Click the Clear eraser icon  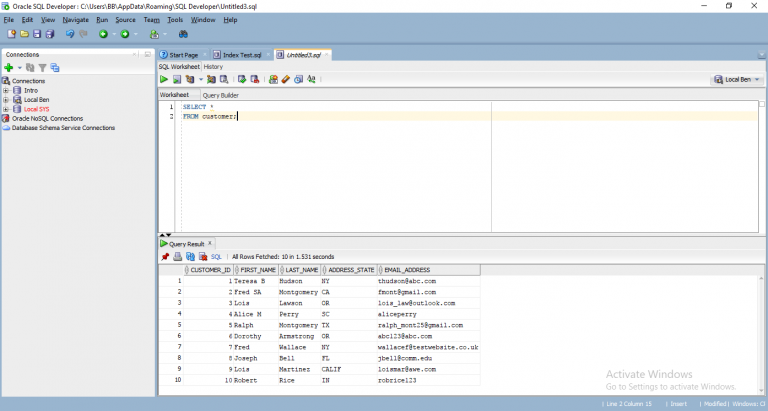(x=286, y=79)
